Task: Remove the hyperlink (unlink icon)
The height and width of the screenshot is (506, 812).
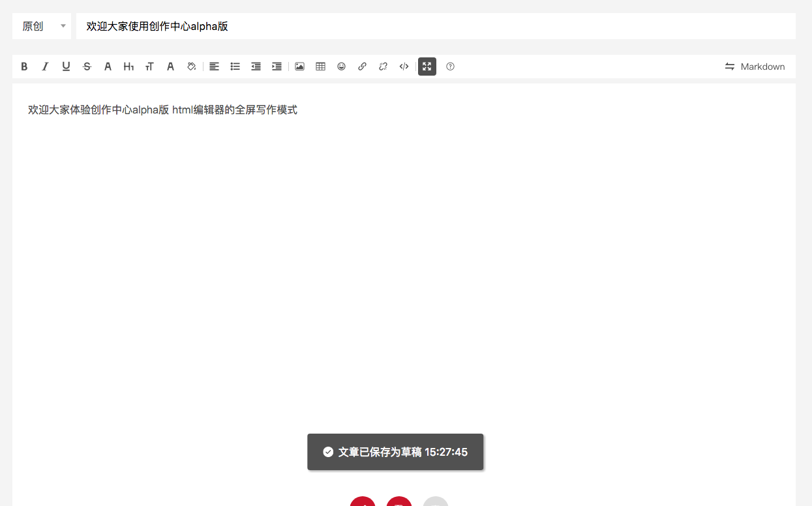Action: [x=383, y=67]
